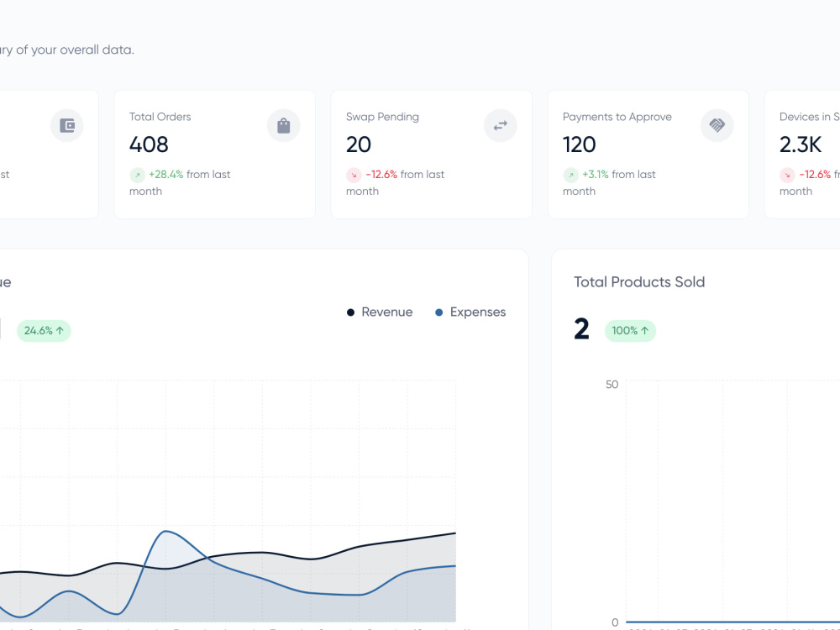Click the 24.6% growth badge
The height and width of the screenshot is (630, 840).
(44, 330)
